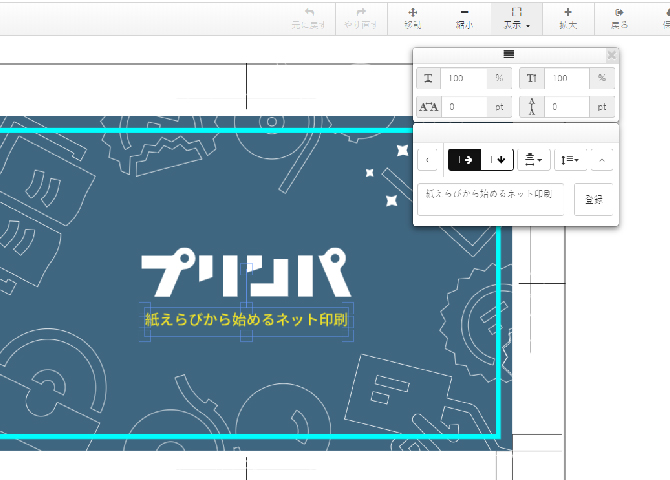Click the horizontal scale T icon

click(428, 78)
